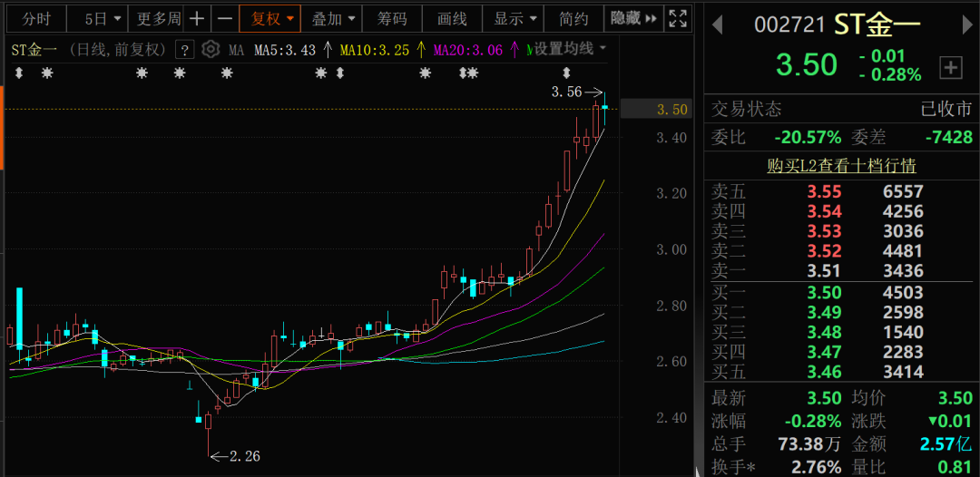The width and height of the screenshot is (980, 477).
Task: Click the fullscreen expand icon
Action: [677, 19]
